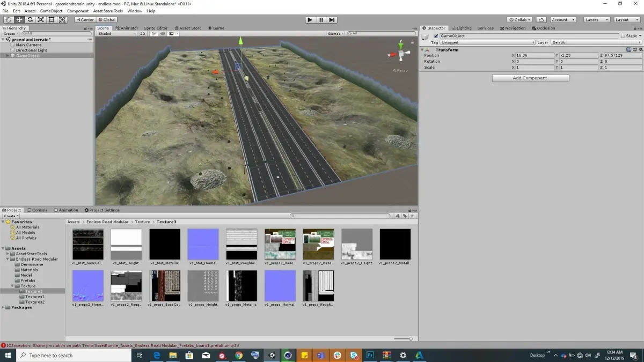Image resolution: width=644 pixels, height=362 pixels.
Task: Open the Gizmos dropdown
Action: coord(335,33)
